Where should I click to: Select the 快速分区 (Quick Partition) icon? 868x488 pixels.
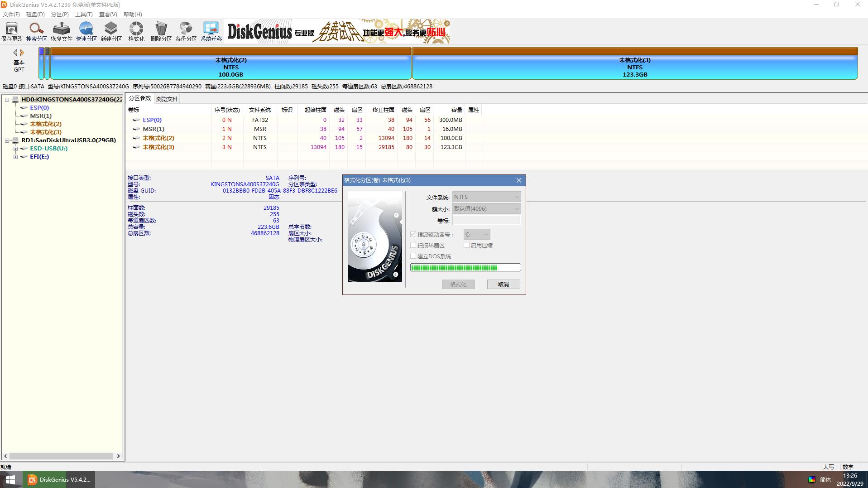86,32
